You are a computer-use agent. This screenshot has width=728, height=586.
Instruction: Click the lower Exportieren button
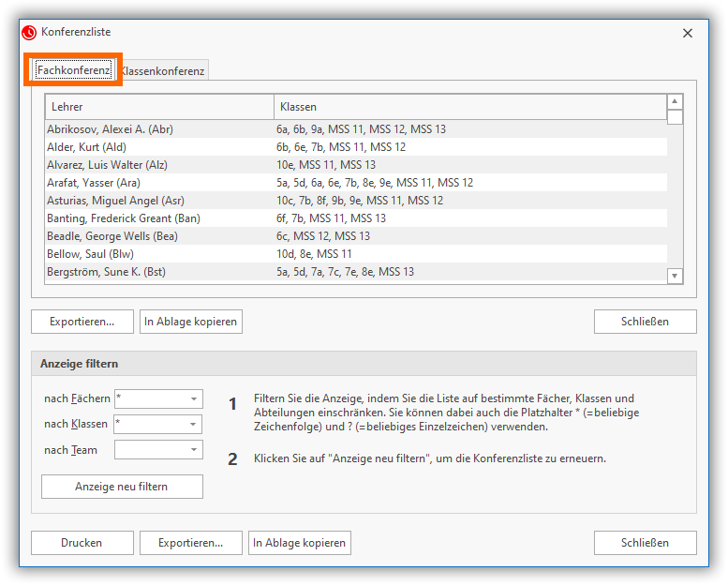[190, 543]
